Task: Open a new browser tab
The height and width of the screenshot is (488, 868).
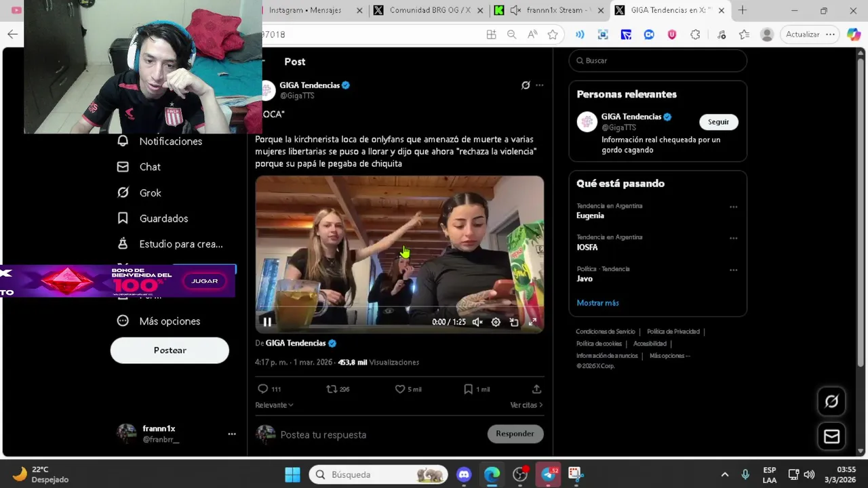Action: 743,10
